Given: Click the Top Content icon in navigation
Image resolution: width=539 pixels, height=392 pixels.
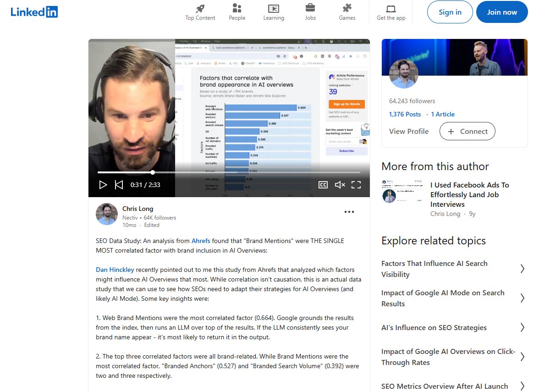Looking at the screenshot, I should 199,9.
